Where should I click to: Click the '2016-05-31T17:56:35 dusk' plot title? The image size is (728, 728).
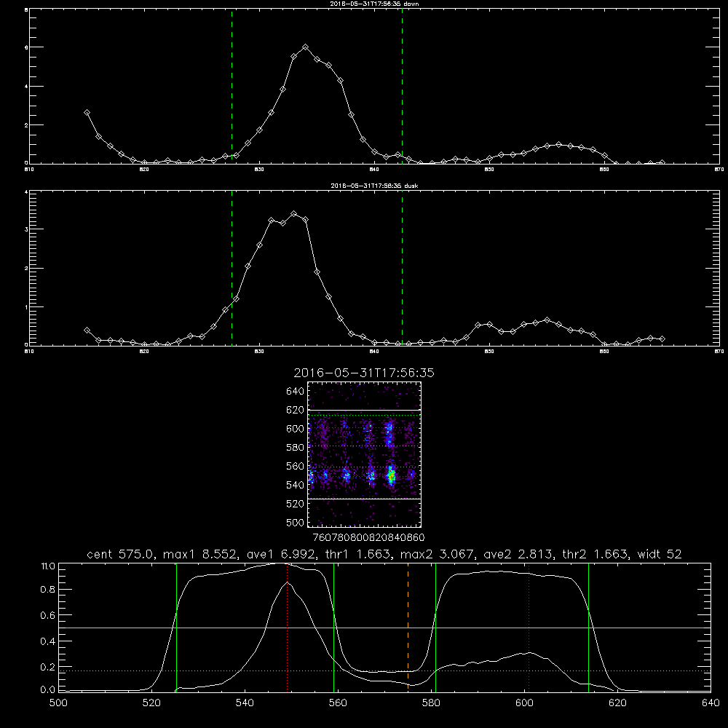(374, 186)
